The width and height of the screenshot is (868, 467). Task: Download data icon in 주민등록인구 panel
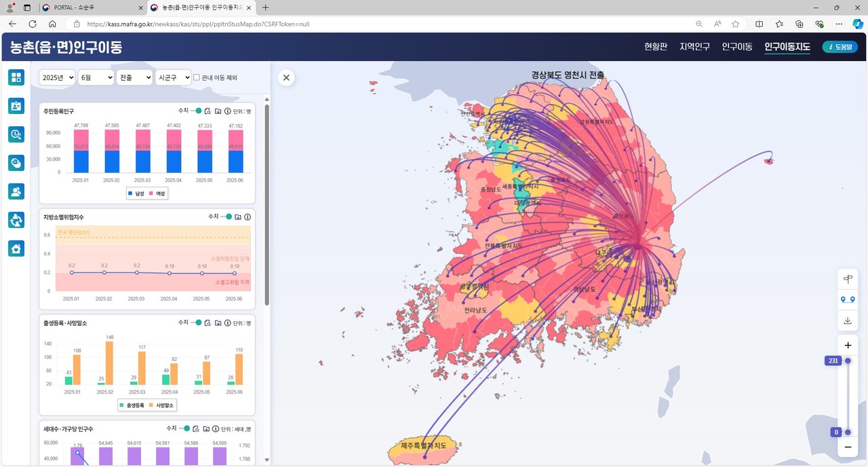click(218, 111)
